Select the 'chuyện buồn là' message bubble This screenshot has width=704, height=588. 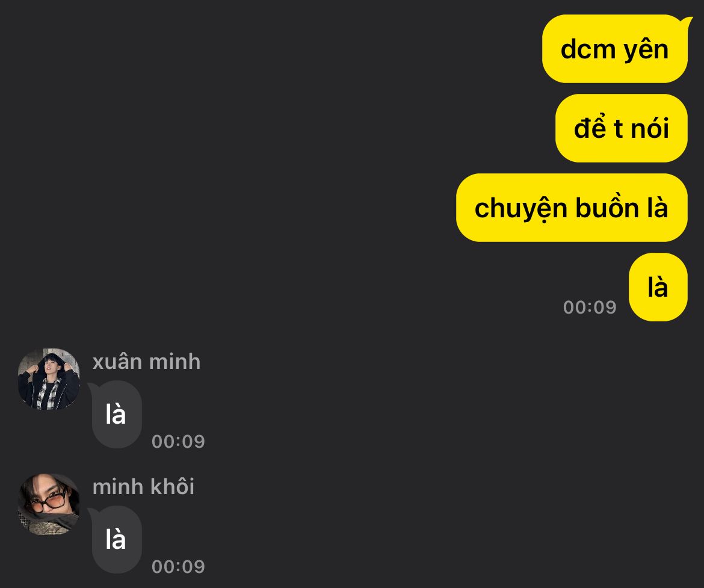pyautogui.click(x=572, y=208)
